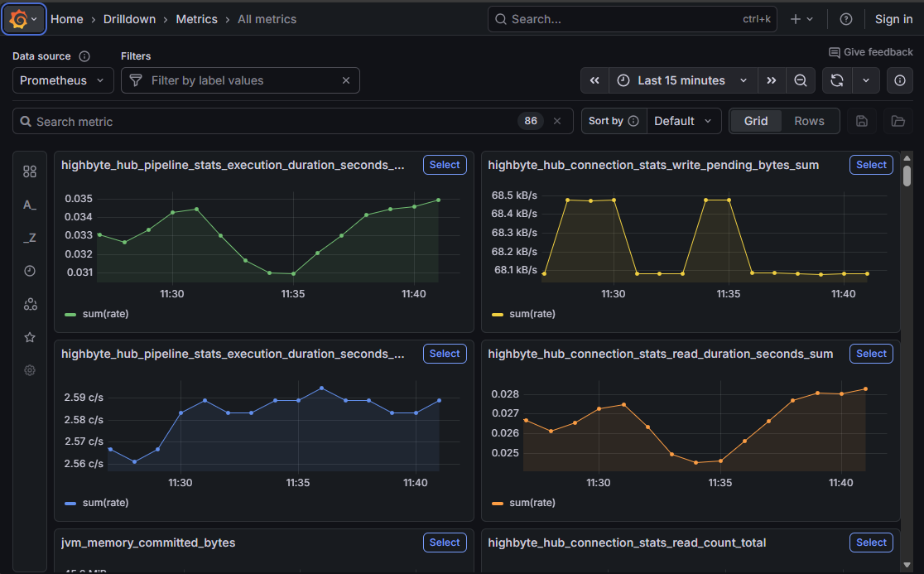The width and height of the screenshot is (924, 574).
Task: Switch layout to Rows view
Action: coord(809,121)
